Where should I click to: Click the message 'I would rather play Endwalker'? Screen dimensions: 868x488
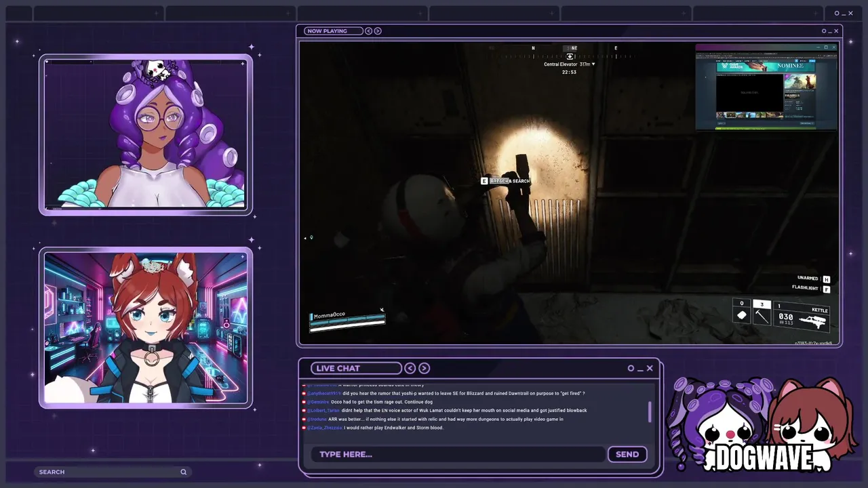[393, 428]
